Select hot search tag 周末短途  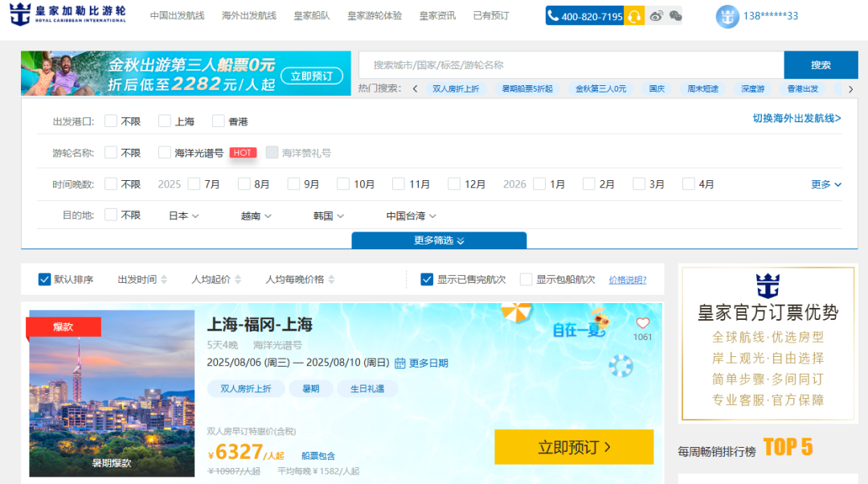[702, 88]
